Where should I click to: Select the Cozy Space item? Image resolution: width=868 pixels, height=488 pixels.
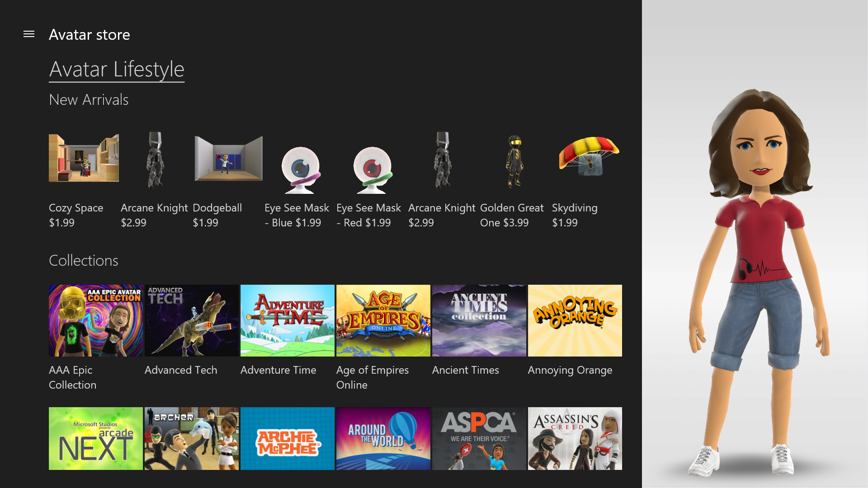tap(83, 158)
